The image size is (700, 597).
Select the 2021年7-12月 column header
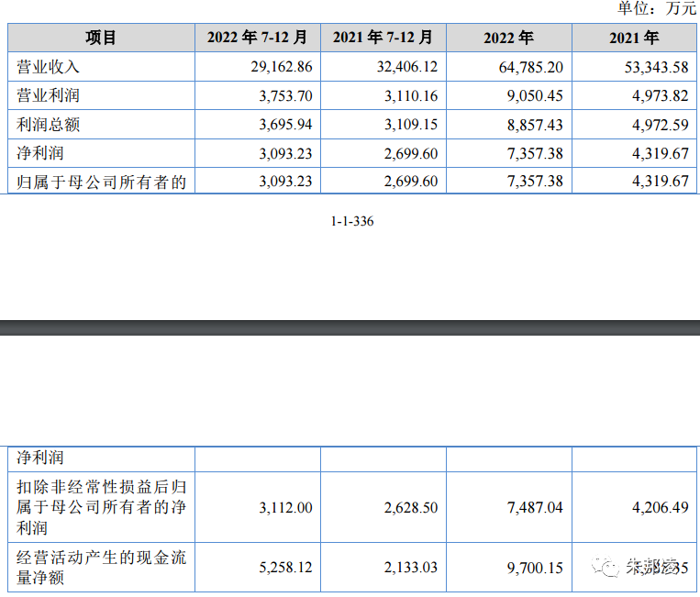(383, 38)
